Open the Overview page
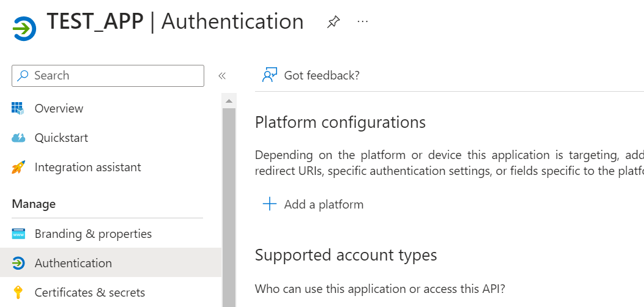The height and width of the screenshot is (307, 644). click(59, 108)
